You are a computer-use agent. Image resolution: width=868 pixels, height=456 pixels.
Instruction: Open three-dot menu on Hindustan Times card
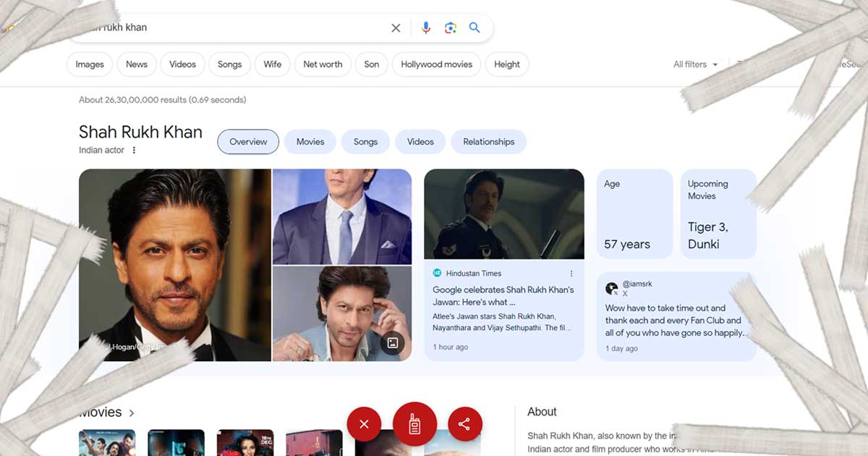[x=571, y=274]
